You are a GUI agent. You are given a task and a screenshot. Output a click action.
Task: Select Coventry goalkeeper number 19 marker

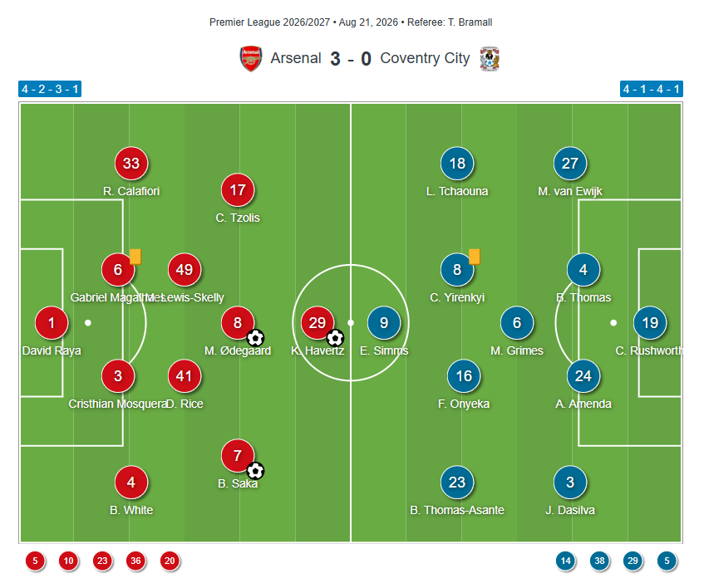pyautogui.click(x=650, y=322)
